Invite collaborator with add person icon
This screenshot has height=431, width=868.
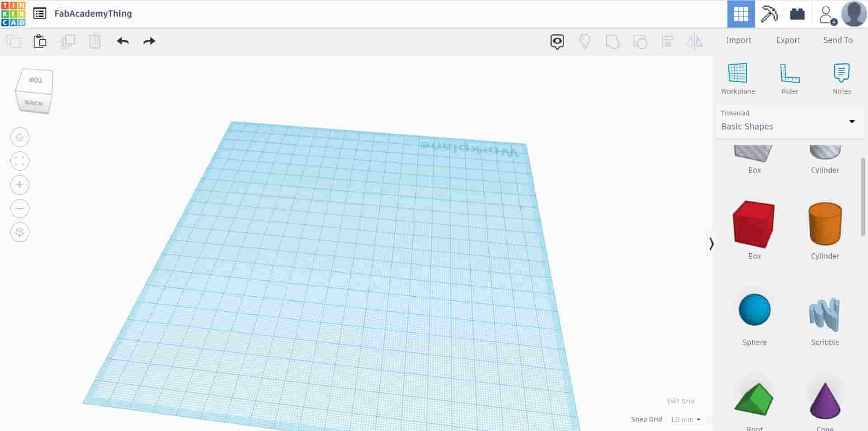[x=828, y=15]
